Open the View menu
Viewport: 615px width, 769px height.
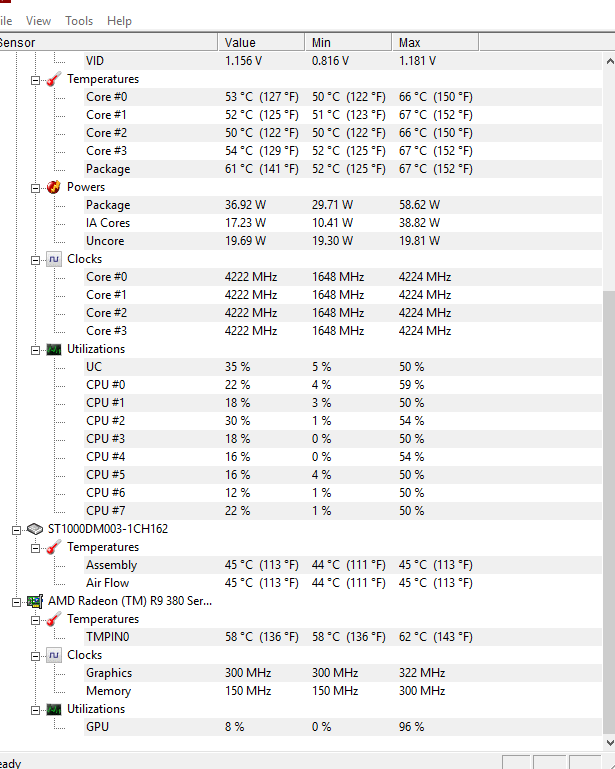point(39,20)
